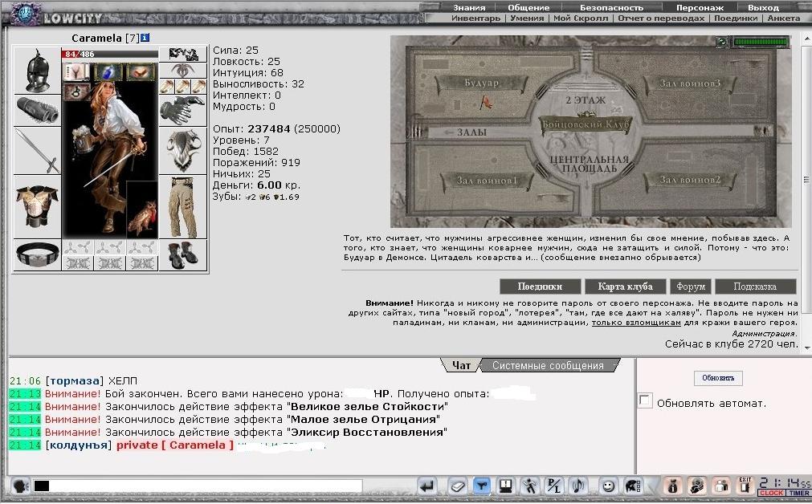Click the HP bar showing 84/486
This screenshot has width=812, height=504.
pyautogui.click(x=110, y=54)
